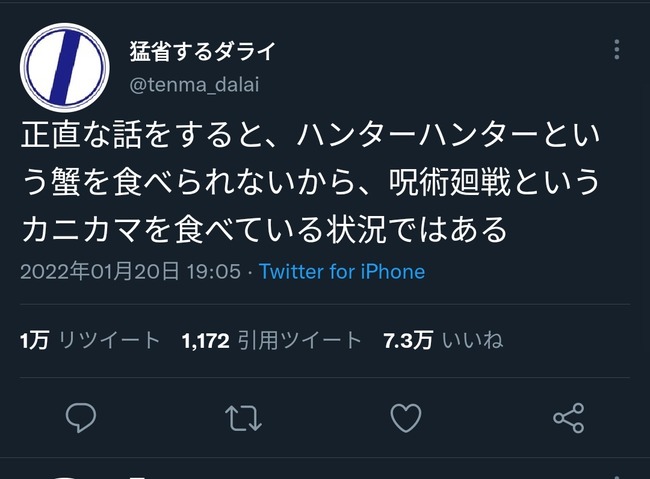Screen dimensions: 650x479
Task: View the 1万 リツイート list
Action: pos(90,340)
